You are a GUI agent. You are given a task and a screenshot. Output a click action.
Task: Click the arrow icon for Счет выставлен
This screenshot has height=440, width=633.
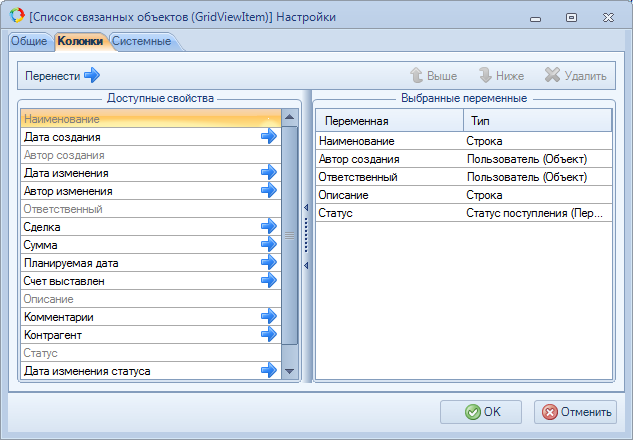[x=268, y=281]
